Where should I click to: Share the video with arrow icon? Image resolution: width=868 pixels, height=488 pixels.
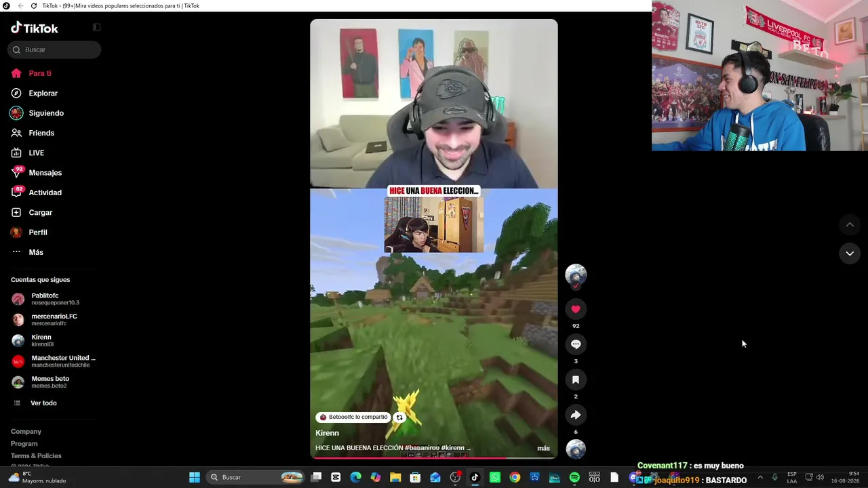[x=576, y=415]
